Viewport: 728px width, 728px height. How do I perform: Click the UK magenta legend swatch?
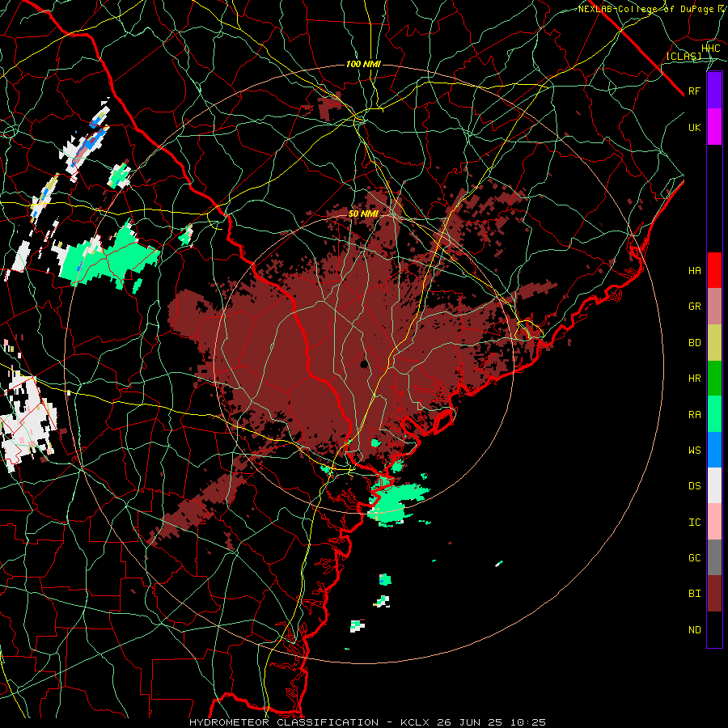(714, 127)
